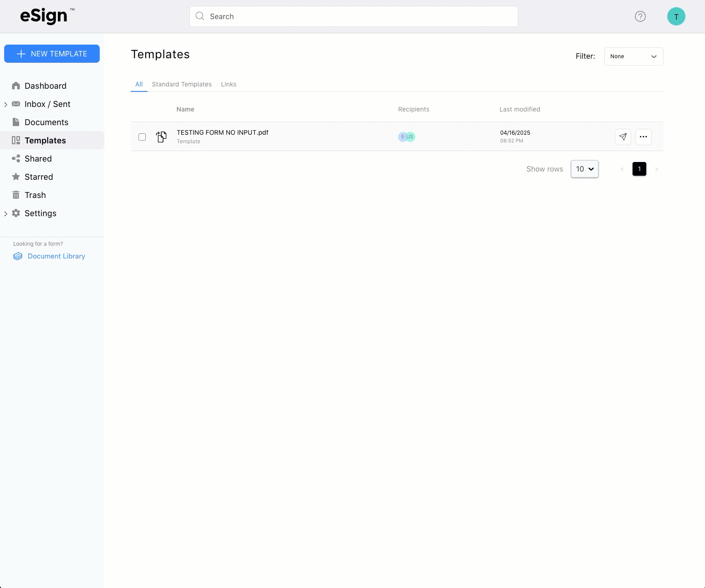Send the TESTING FORM template via paper-plane icon
Image resolution: width=705 pixels, height=588 pixels.
click(623, 137)
